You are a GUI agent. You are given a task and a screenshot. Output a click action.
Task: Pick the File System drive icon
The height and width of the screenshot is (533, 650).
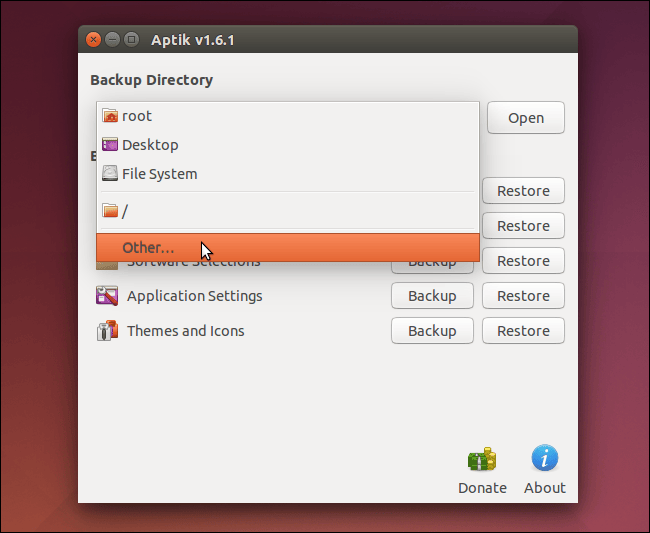click(110, 174)
